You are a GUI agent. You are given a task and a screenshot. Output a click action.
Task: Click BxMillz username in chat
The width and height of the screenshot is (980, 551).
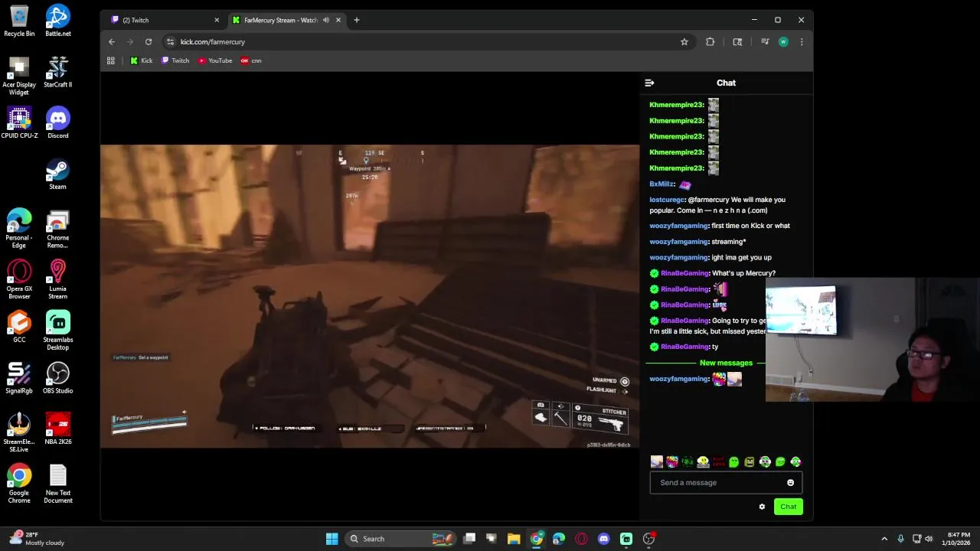[x=661, y=184]
